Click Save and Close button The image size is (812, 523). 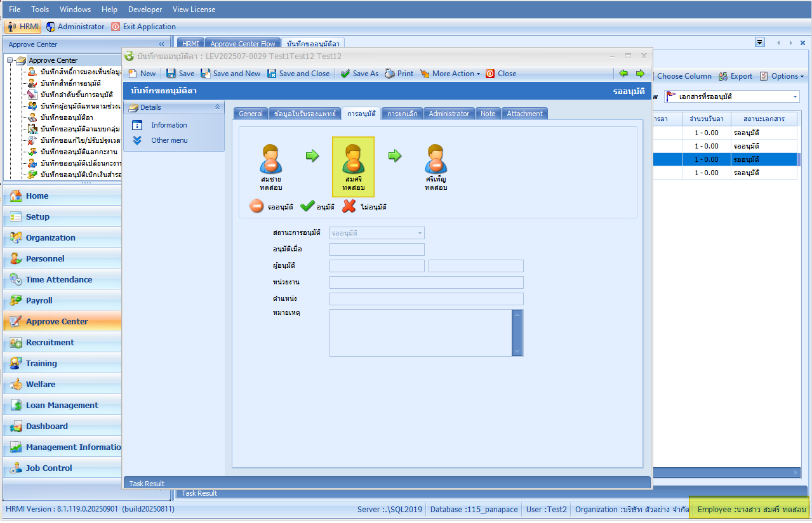pos(298,74)
